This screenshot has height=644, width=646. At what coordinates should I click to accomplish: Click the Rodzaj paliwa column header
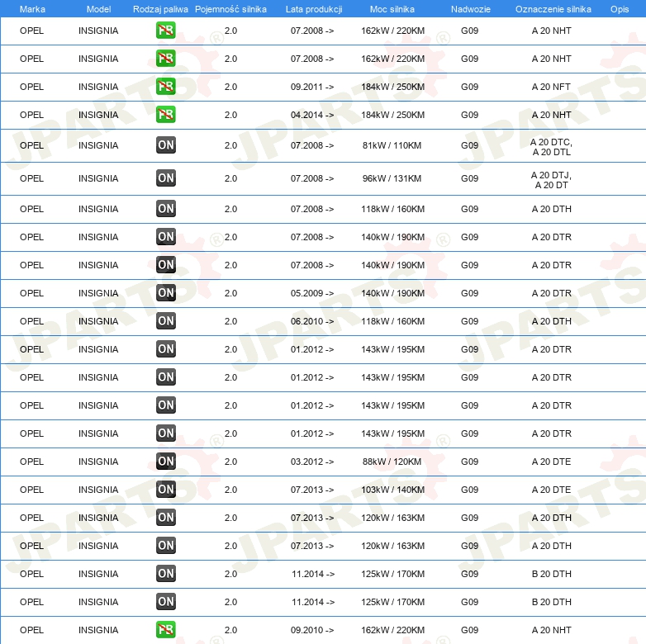160,8
